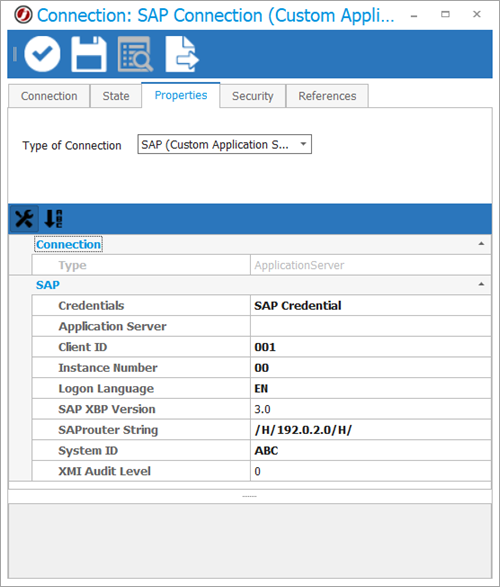Open the Type of Connection dropdown
The image size is (500, 587).
pyautogui.click(x=225, y=144)
